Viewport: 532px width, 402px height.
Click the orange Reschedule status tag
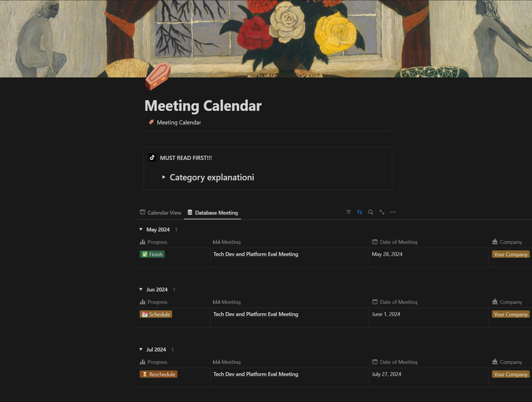coord(158,374)
